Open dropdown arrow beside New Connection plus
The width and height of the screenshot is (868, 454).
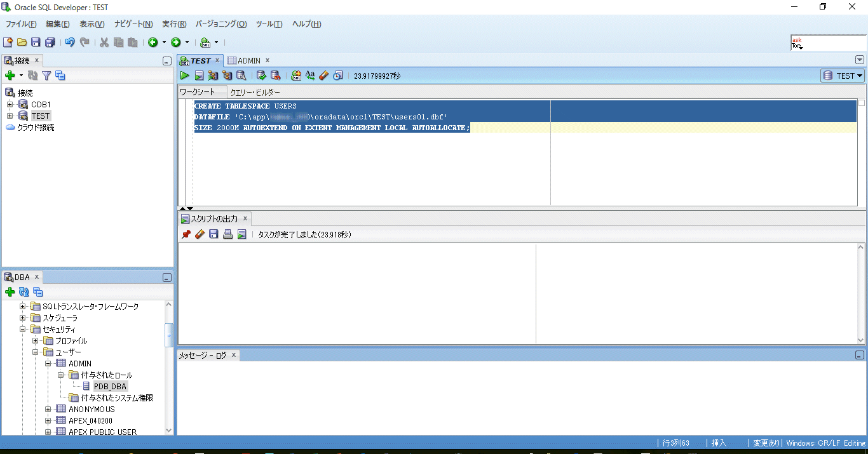click(x=21, y=76)
